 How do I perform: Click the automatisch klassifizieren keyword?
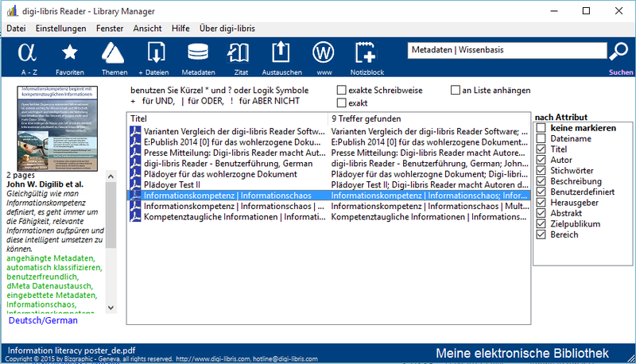click(54, 268)
